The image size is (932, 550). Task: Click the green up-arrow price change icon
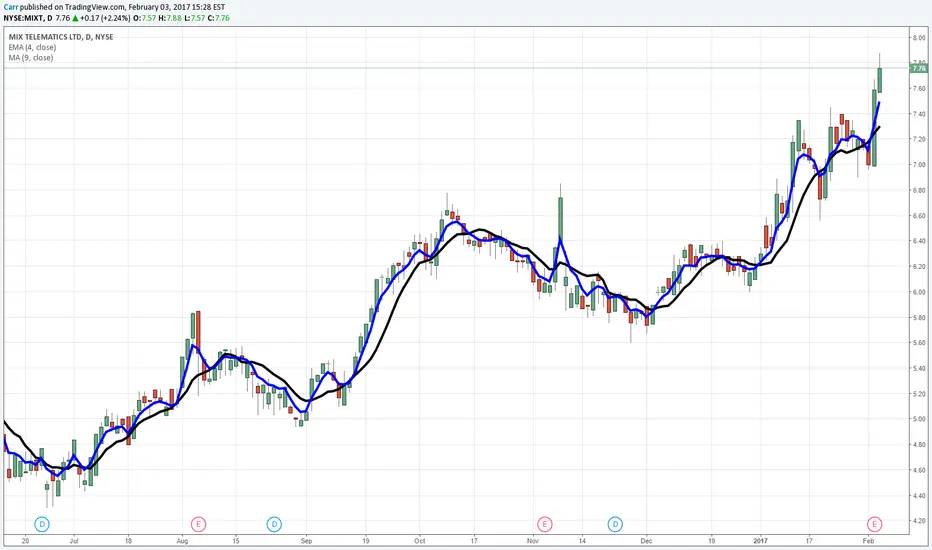tap(75, 18)
